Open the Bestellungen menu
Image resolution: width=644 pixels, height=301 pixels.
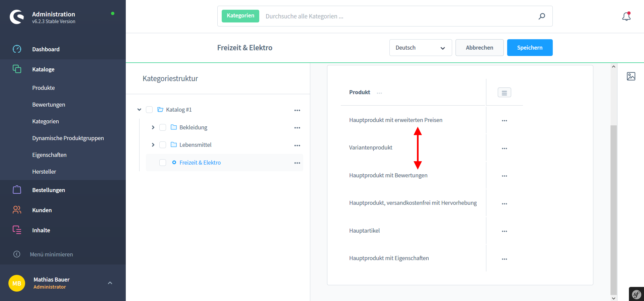[49, 190]
